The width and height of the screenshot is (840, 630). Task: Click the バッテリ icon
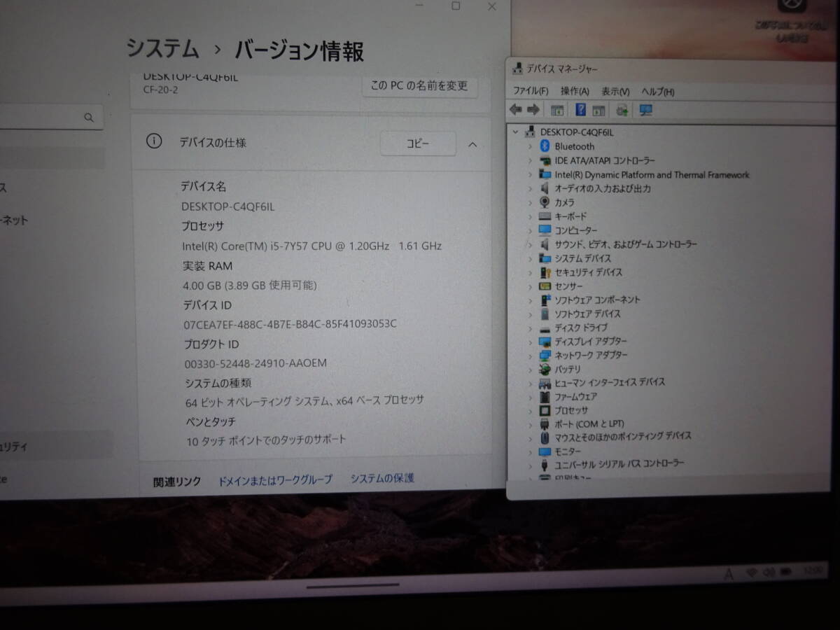545,369
